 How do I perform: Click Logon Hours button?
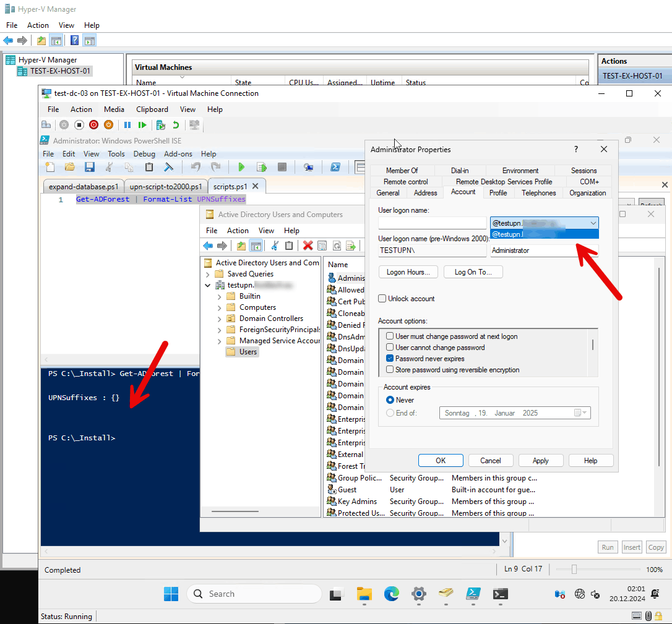(x=408, y=272)
